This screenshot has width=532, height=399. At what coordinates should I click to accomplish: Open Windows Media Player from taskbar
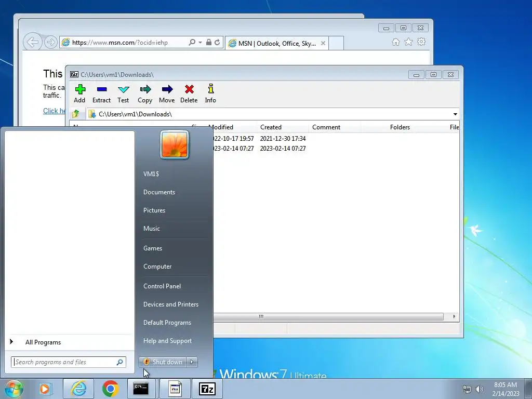point(45,389)
